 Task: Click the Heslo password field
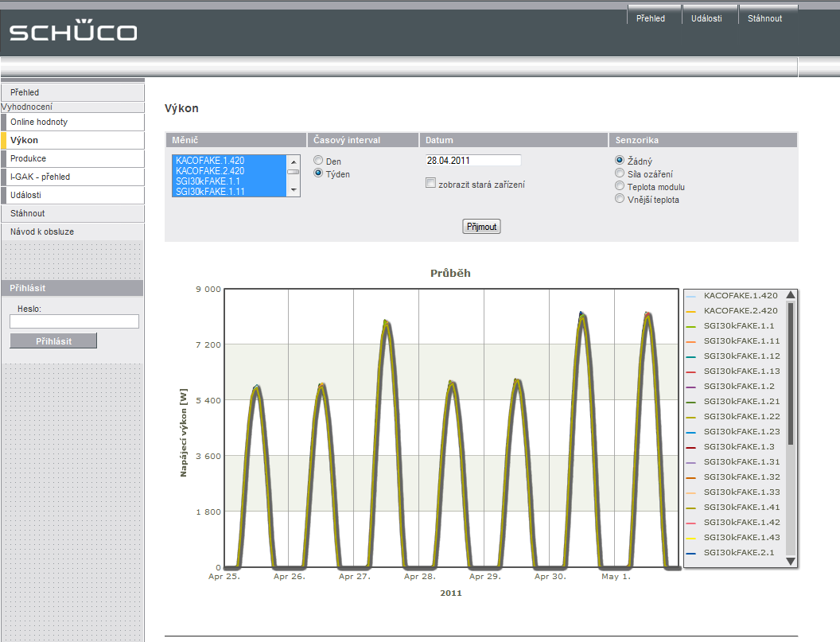tap(75, 321)
